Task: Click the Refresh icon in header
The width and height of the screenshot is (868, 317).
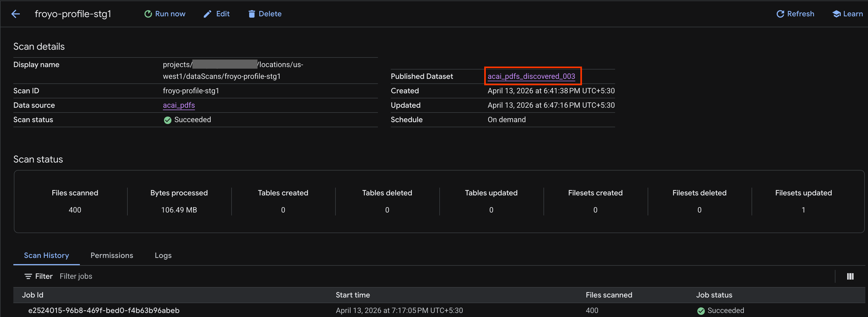Action: (780, 14)
